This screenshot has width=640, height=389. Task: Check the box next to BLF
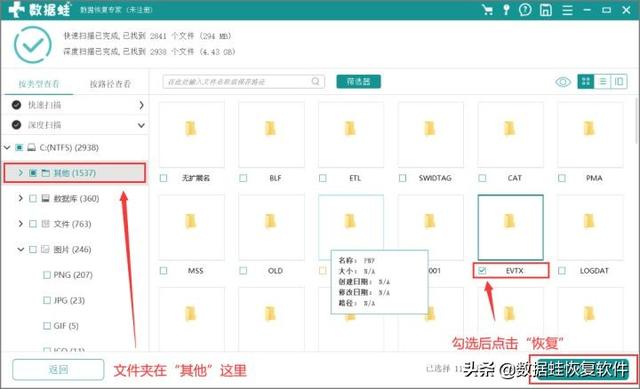point(243,178)
